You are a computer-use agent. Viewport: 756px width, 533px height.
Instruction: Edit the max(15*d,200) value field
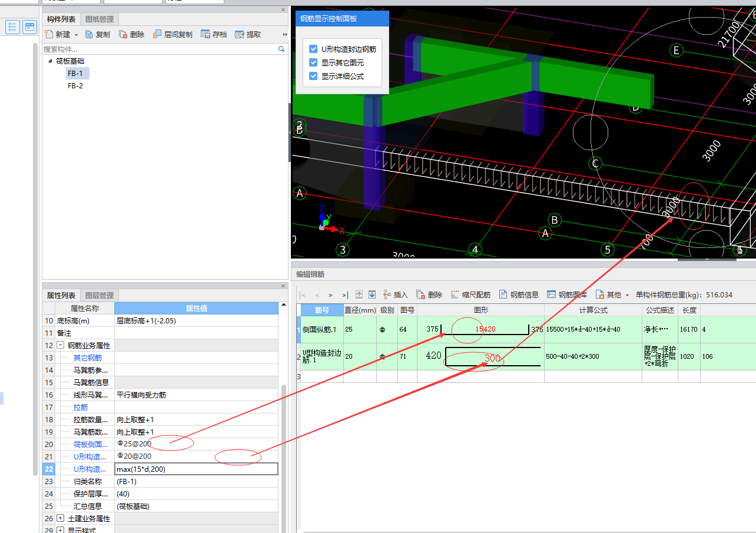196,469
